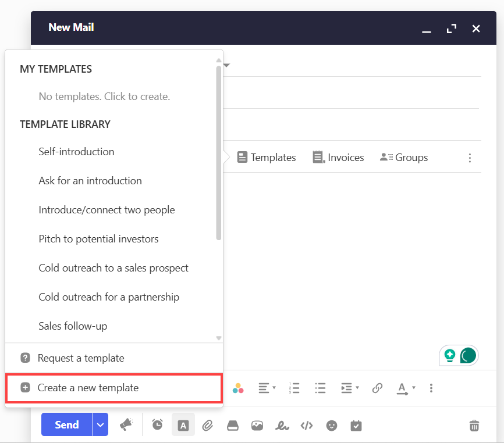Click the megaphone campaign icon
Viewport: 504px width, 443px height.
click(126, 424)
